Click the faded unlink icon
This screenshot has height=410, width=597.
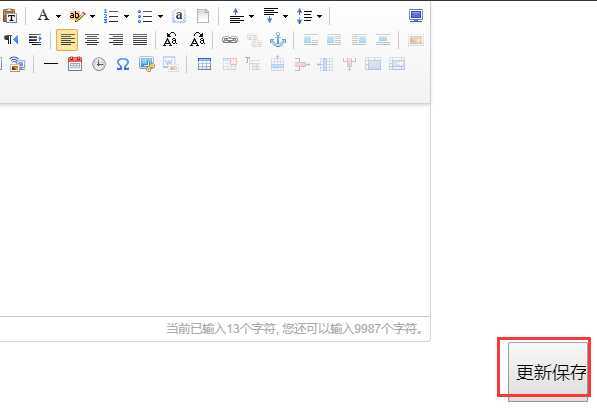[x=254, y=40]
